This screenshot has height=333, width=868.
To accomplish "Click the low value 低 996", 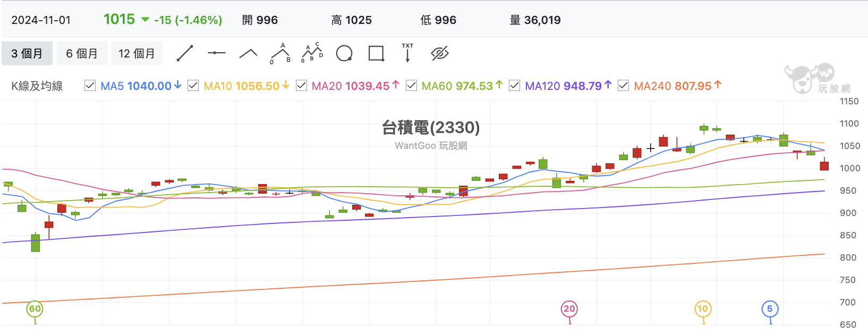I will point(438,20).
